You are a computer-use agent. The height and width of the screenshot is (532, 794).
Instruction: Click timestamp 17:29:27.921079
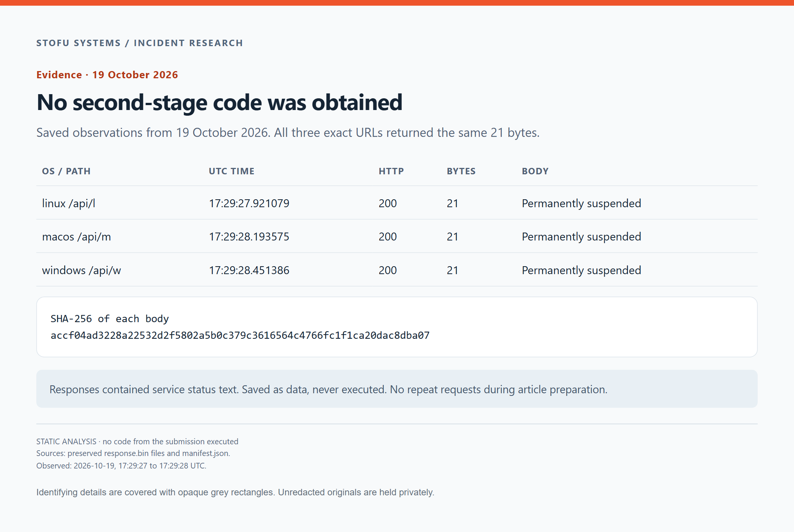tap(249, 203)
